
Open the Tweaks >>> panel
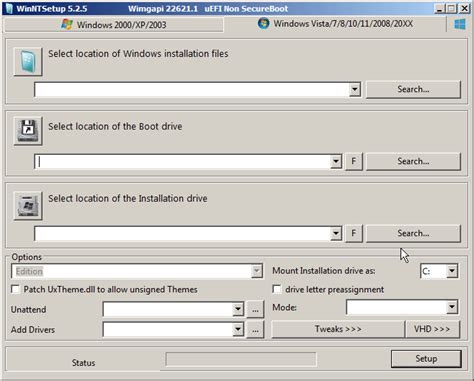pos(338,329)
